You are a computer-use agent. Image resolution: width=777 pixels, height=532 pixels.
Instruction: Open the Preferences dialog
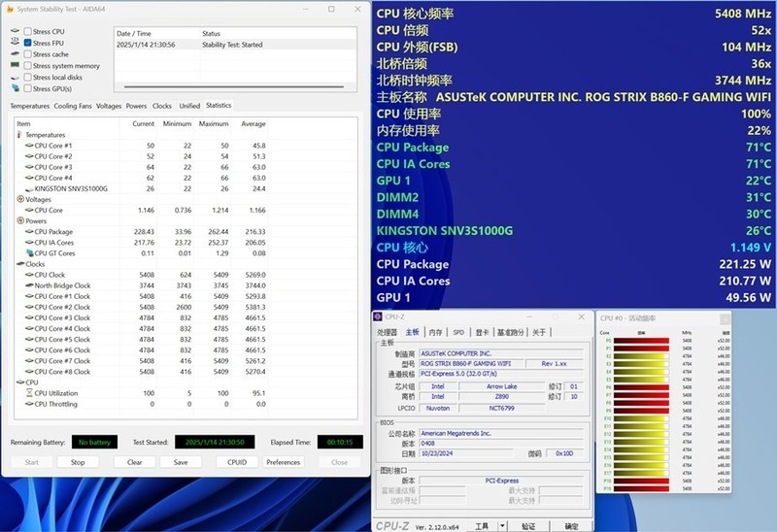[x=283, y=462]
